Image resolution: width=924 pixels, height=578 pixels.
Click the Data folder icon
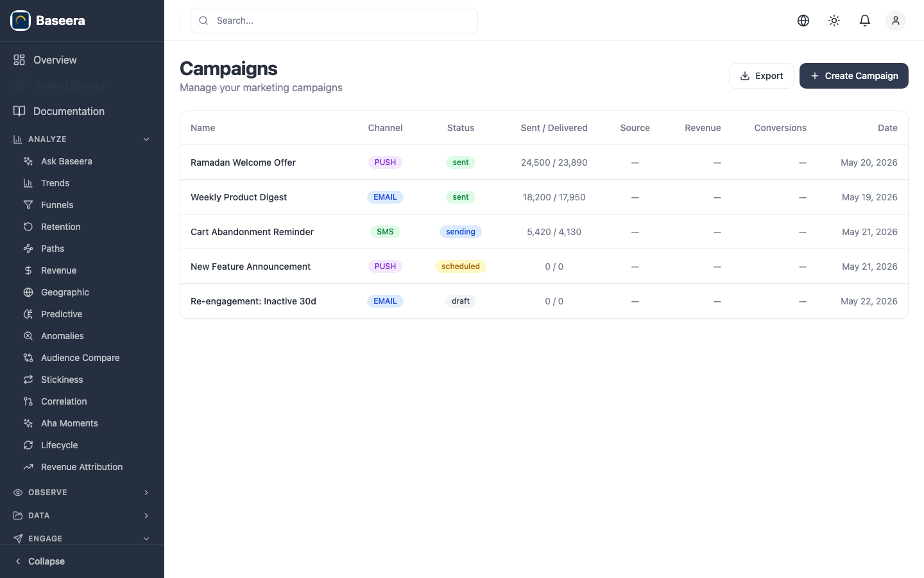18,516
